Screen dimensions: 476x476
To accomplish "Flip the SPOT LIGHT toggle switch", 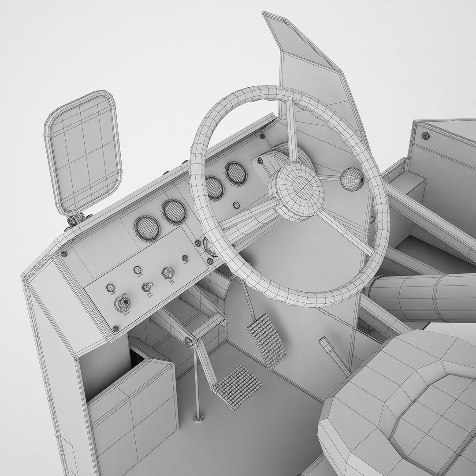I will (x=148, y=287).
